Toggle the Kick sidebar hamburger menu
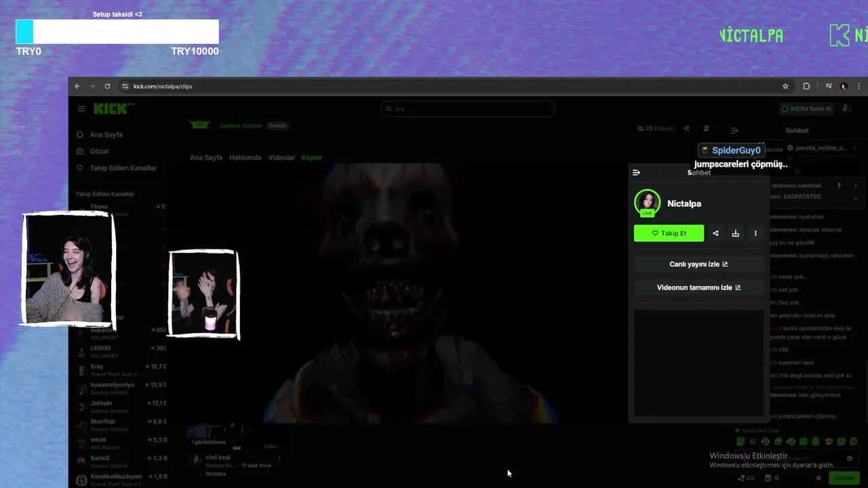The image size is (868, 488). click(81, 108)
